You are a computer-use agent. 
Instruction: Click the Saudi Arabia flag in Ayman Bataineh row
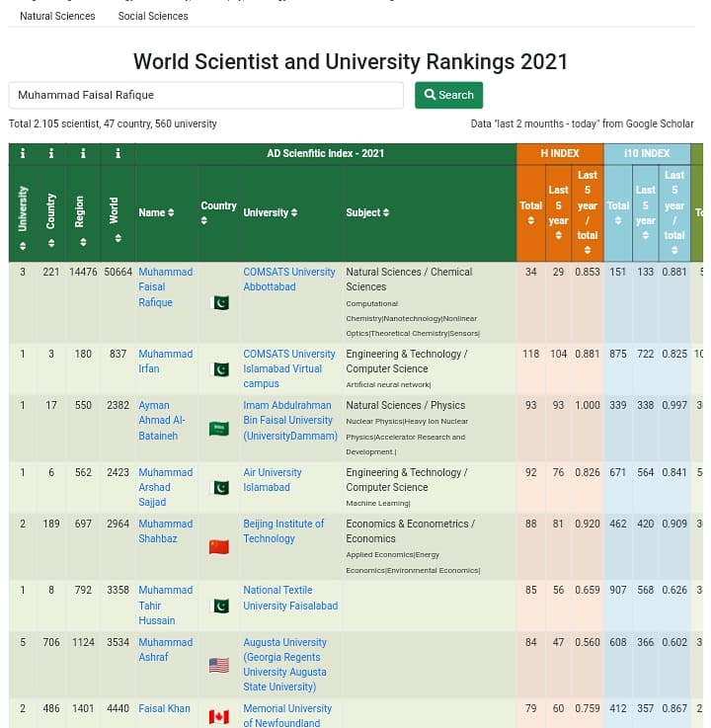[x=219, y=429]
